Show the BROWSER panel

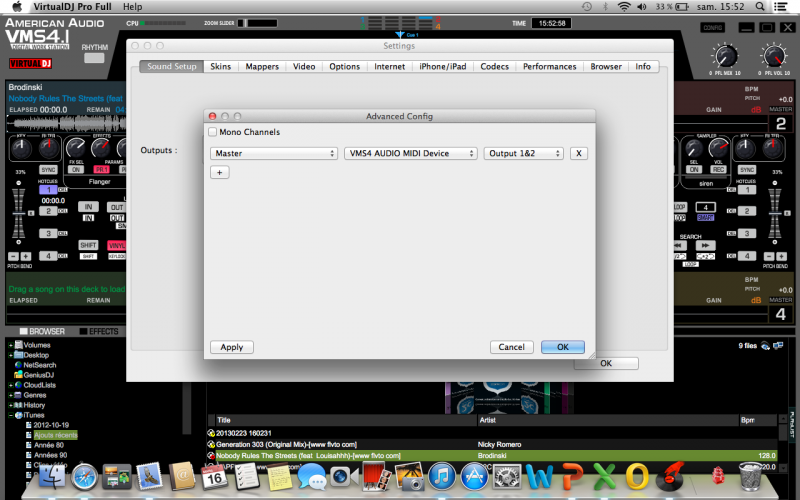(x=42, y=331)
